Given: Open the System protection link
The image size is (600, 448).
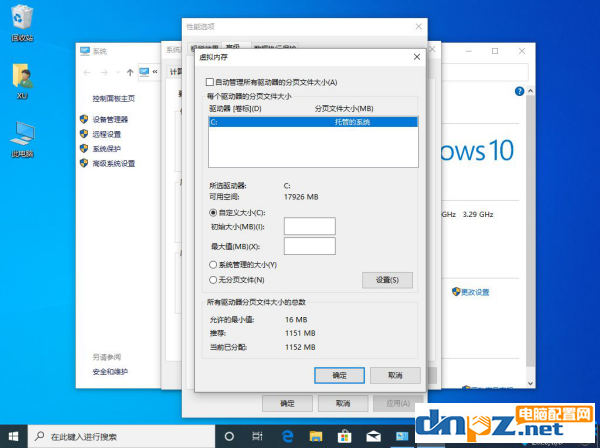Looking at the screenshot, I should (x=107, y=149).
